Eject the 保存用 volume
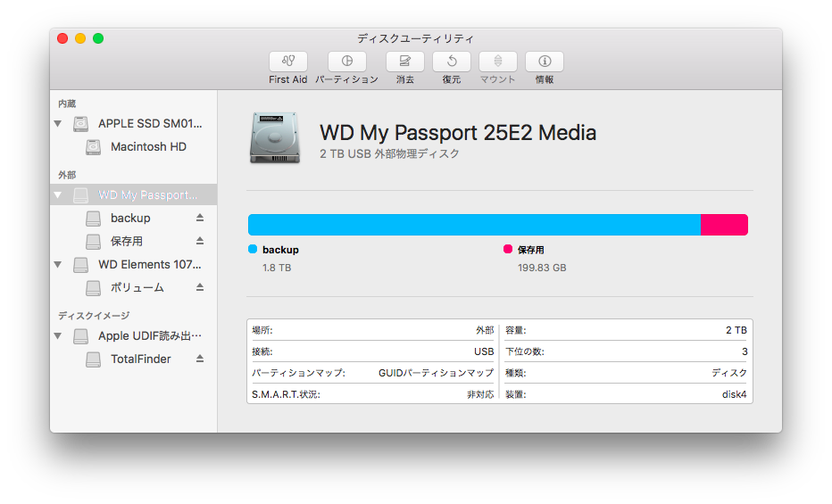 point(199,241)
